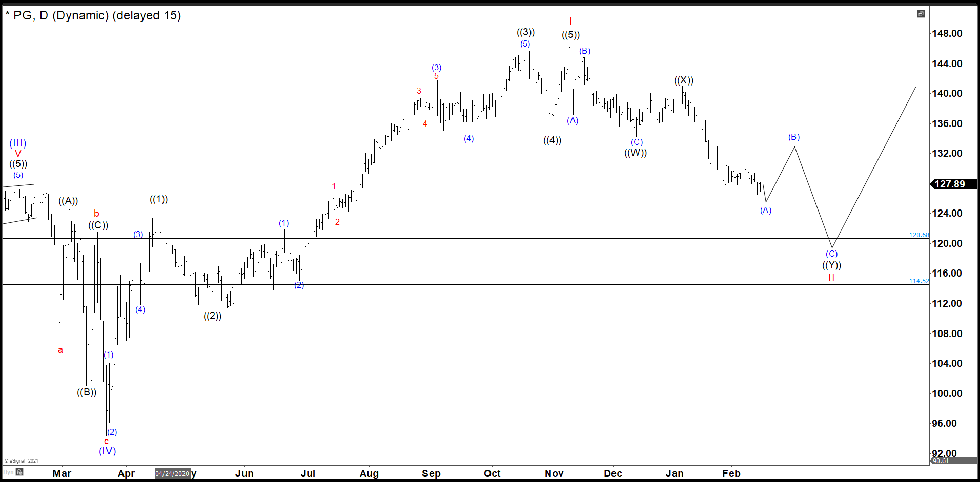The image size is (980, 482).
Task: Click the 148.00 level on price axis
Action: coord(947,34)
